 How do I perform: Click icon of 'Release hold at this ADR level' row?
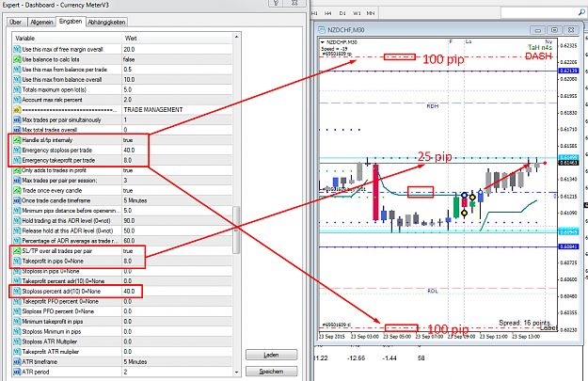pos(17,230)
